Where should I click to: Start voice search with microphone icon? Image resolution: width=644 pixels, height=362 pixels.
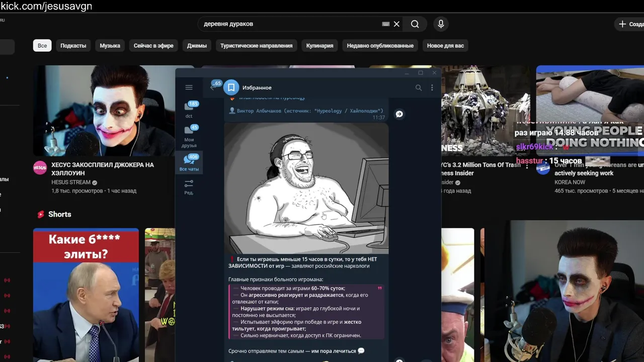(x=441, y=24)
